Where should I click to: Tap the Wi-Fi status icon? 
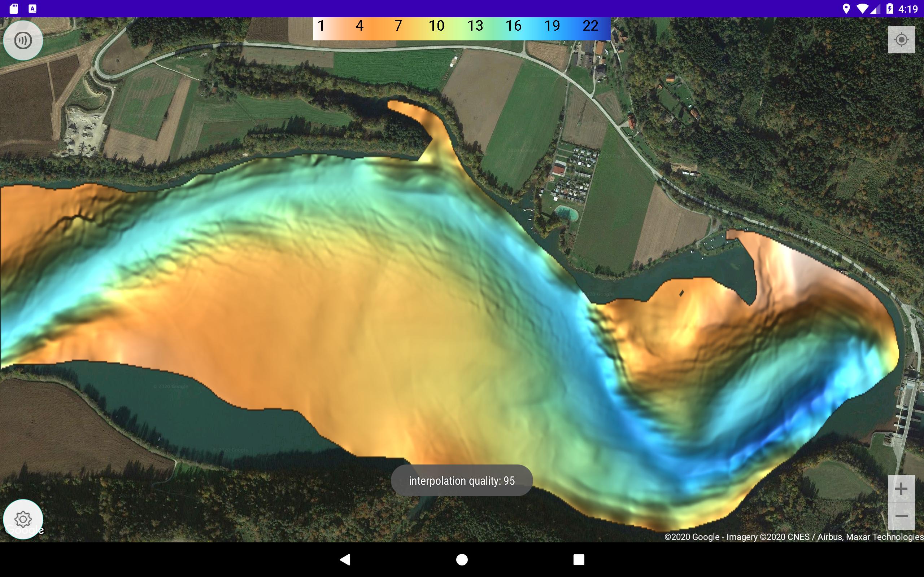863,8
